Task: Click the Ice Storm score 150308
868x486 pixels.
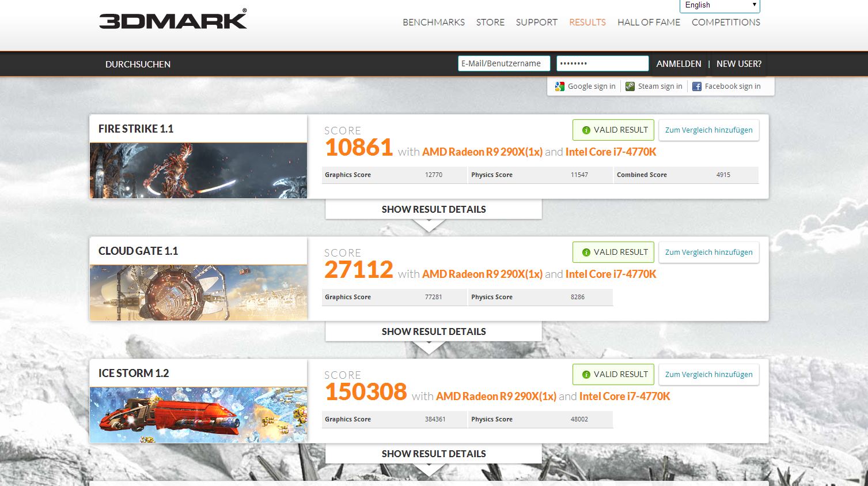Action: (x=366, y=393)
